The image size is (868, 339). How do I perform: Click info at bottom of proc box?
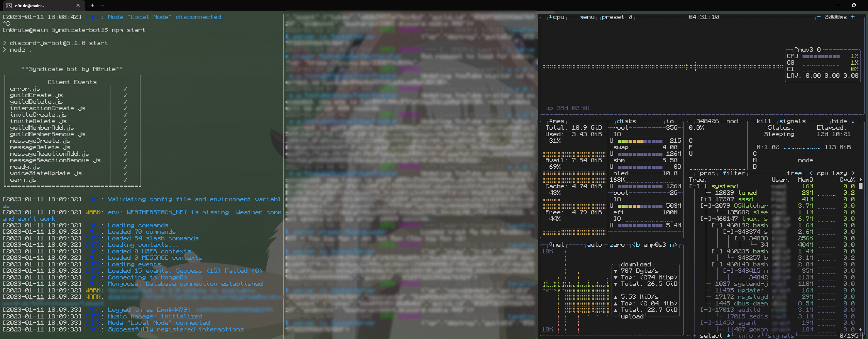[x=745, y=336]
